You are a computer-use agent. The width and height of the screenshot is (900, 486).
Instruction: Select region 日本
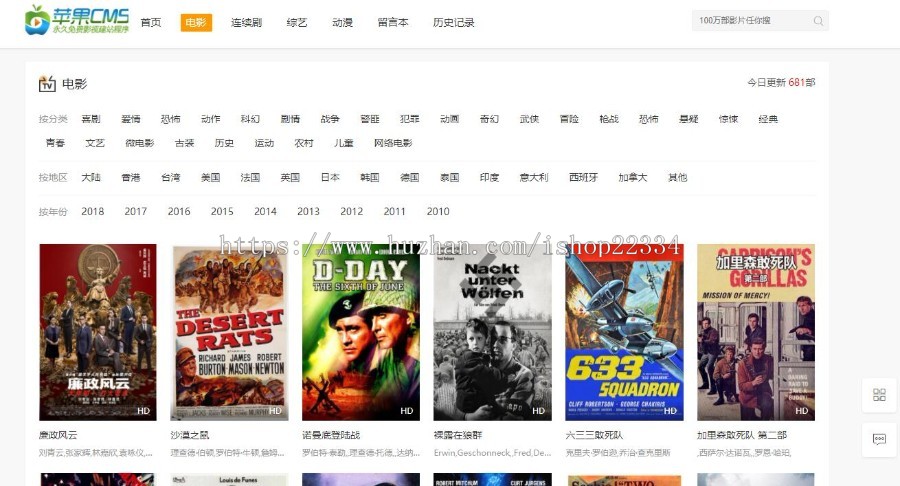pos(330,177)
